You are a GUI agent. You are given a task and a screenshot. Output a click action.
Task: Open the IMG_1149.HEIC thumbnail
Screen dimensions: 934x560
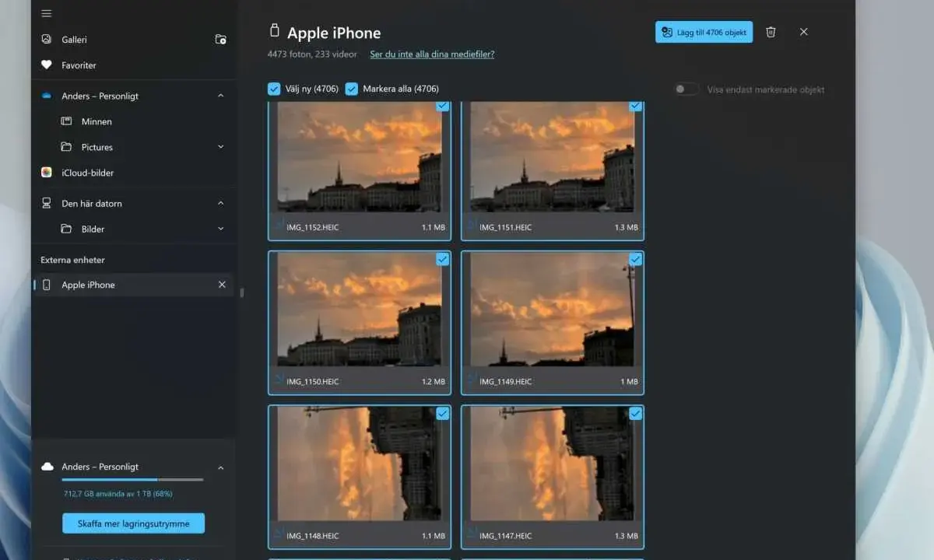(553, 309)
